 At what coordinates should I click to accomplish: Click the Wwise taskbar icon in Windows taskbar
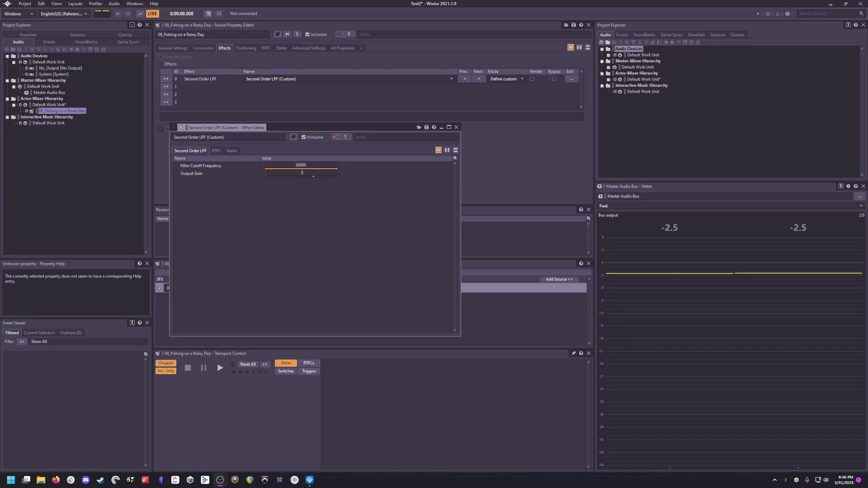(309, 480)
